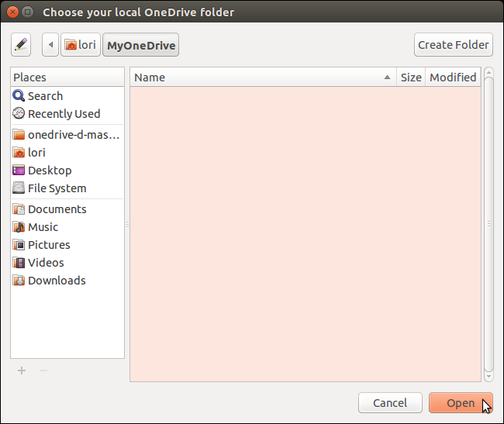Click the back arrow in path bar
The image size is (504, 424).
(x=50, y=45)
